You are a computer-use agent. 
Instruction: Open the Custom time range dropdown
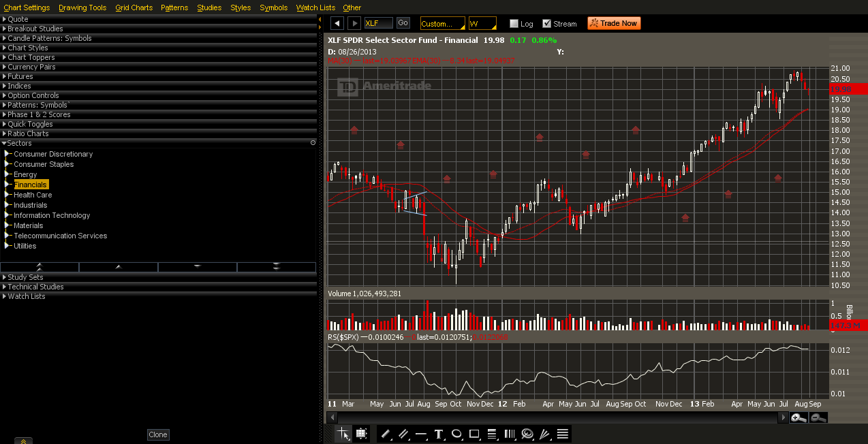442,24
